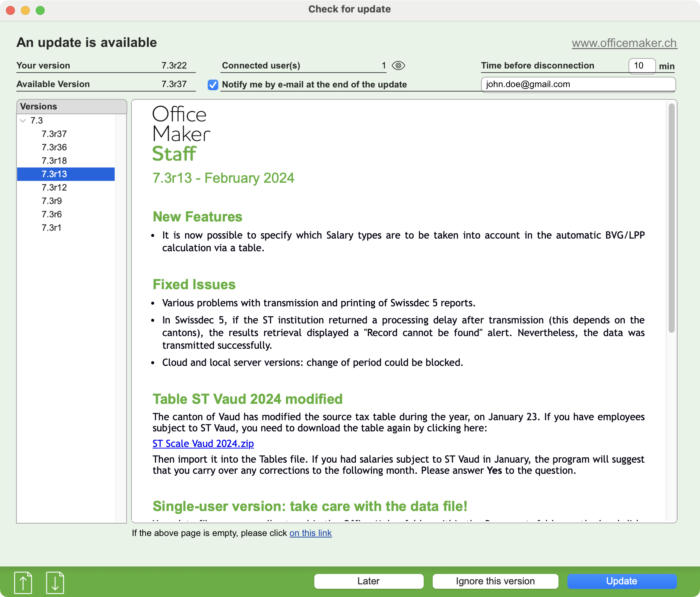Image resolution: width=700 pixels, height=597 pixels.
Task: Toggle the e-mail notification checkbox
Action: [213, 85]
